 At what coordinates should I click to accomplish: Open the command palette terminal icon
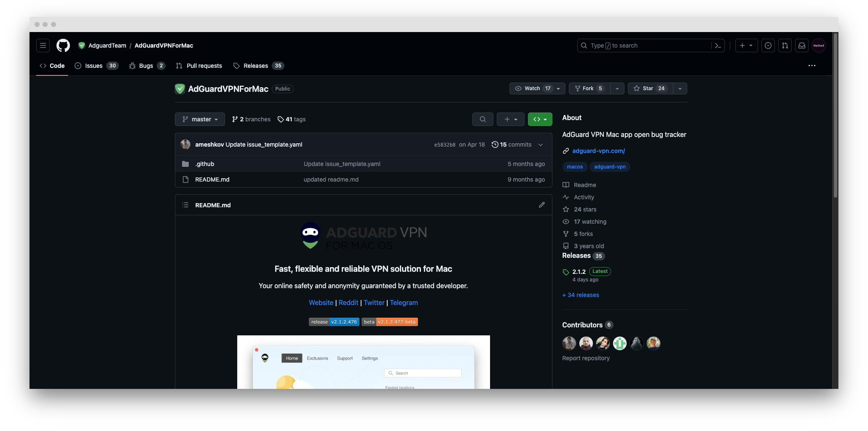718,46
